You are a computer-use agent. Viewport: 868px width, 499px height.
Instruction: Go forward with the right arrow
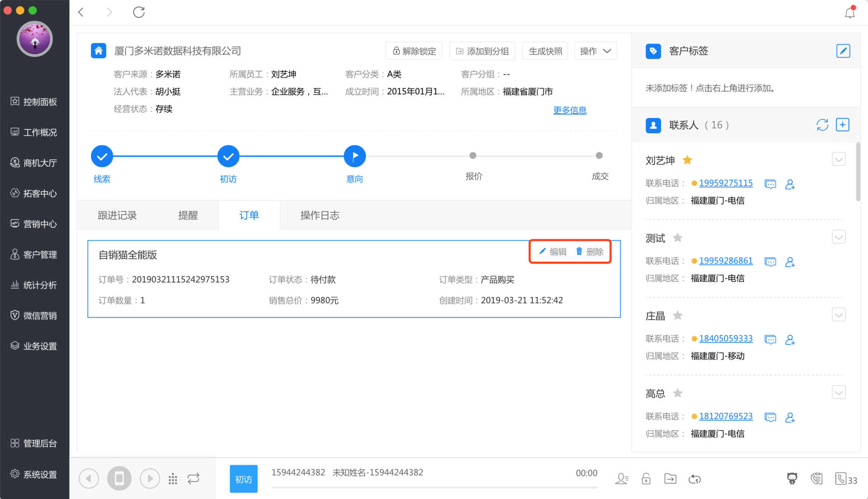point(109,12)
